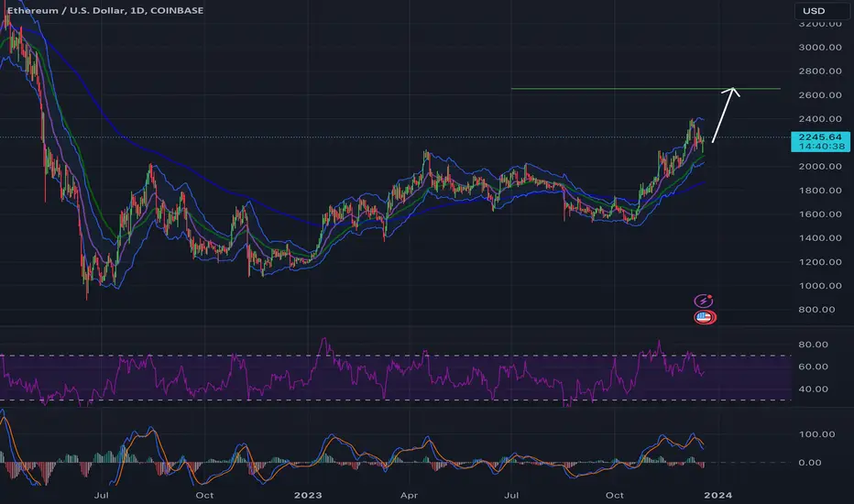The height and width of the screenshot is (504, 854).
Task: Click the Oct time label just before 2024
Action: click(614, 495)
